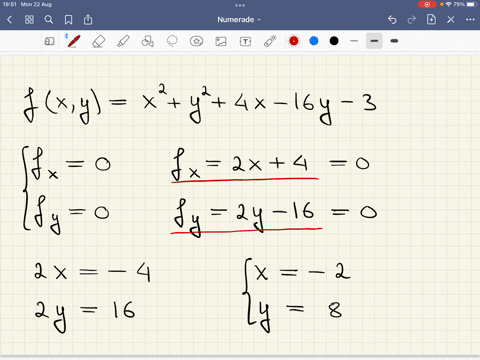Undo the last stroke

coord(392,20)
